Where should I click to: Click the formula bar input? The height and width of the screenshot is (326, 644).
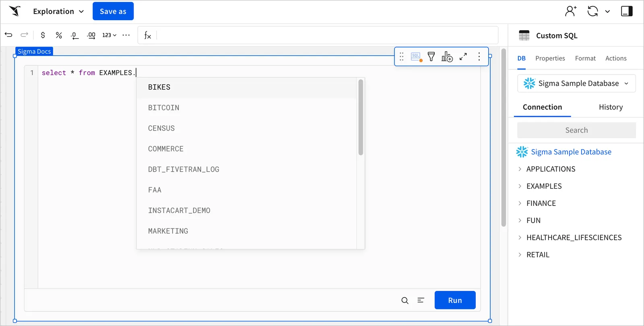click(327, 35)
